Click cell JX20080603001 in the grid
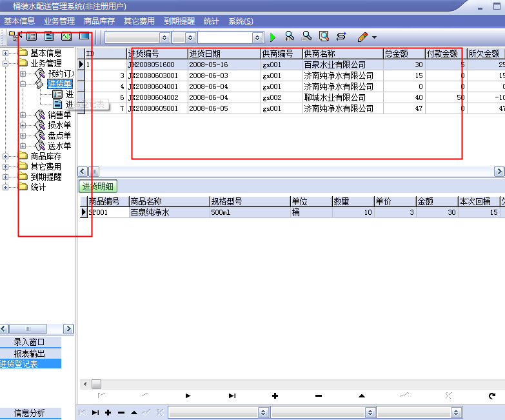The height and width of the screenshot is (420, 505). 157,75
